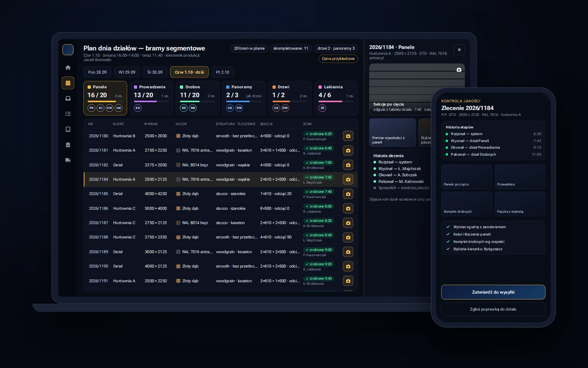Open photo camera for order 2026/1191
588x368 pixels.
[348, 281]
